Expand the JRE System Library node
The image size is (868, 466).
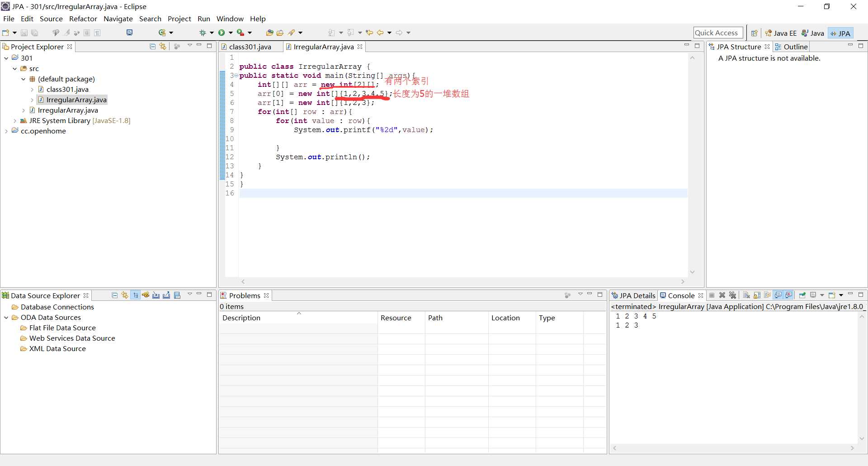[x=15, y=120]
